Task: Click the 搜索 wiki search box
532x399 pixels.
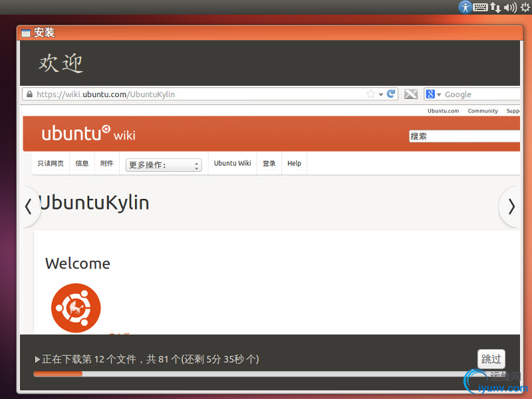Action: [464, 136]
